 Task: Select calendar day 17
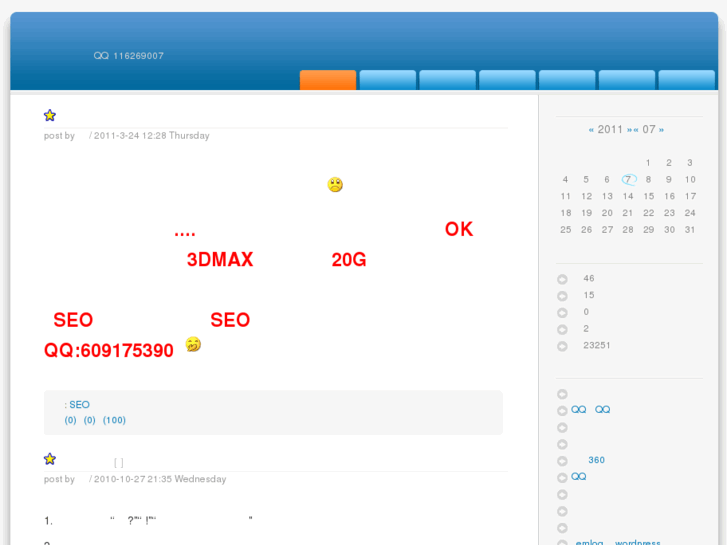[690, 196]
